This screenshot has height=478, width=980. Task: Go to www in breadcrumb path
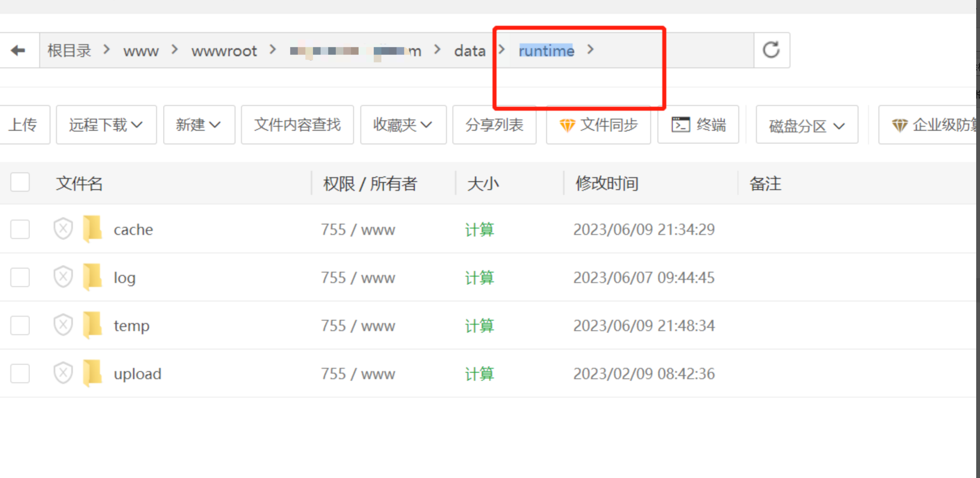pos(141,51)
